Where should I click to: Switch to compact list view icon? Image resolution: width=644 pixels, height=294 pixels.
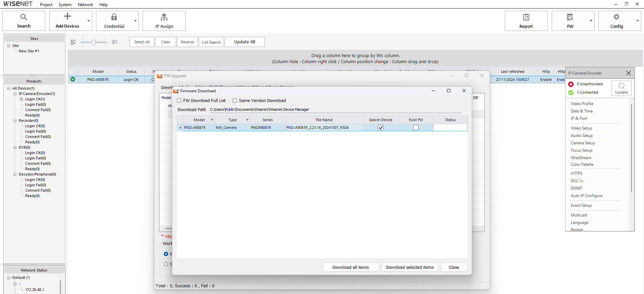point(73,42)
